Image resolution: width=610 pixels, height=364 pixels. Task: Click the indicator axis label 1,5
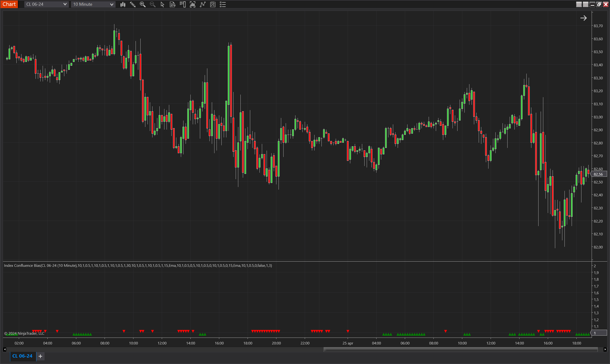[x=596, y=299]
